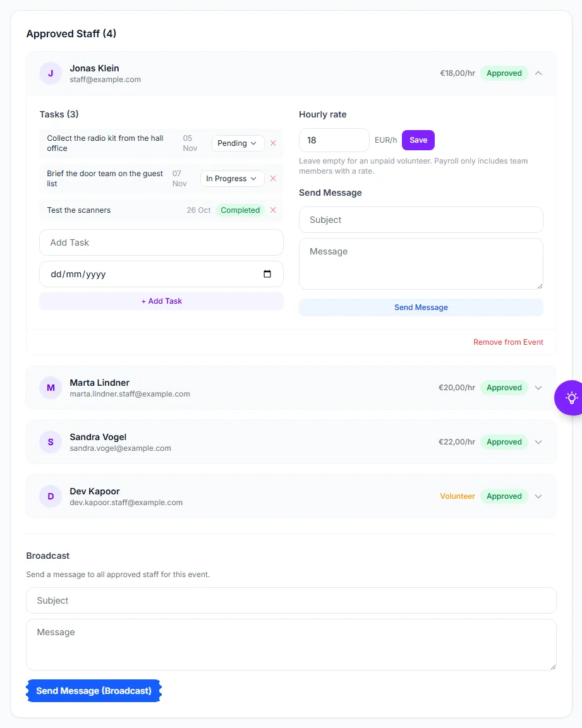Click the 05 Nov due date

[190, 143]
